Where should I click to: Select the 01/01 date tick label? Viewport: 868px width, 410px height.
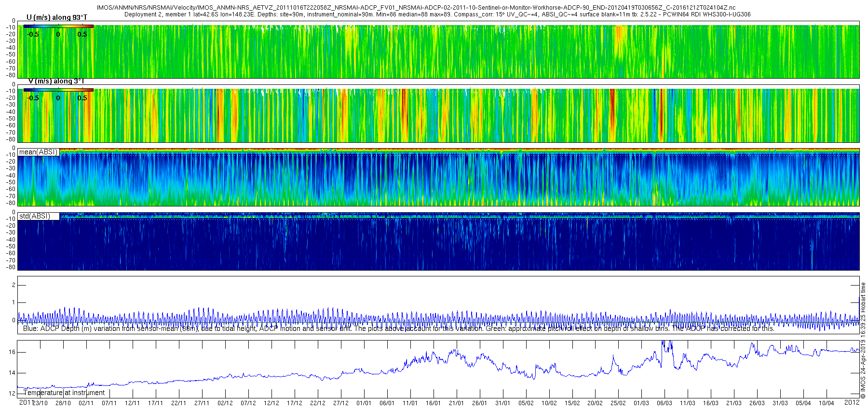(x=364, y=403)
